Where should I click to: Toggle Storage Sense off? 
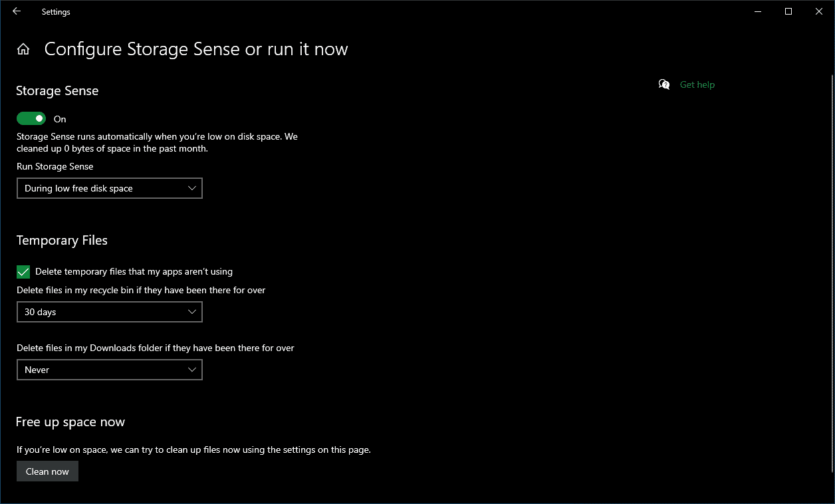(31, 118)
